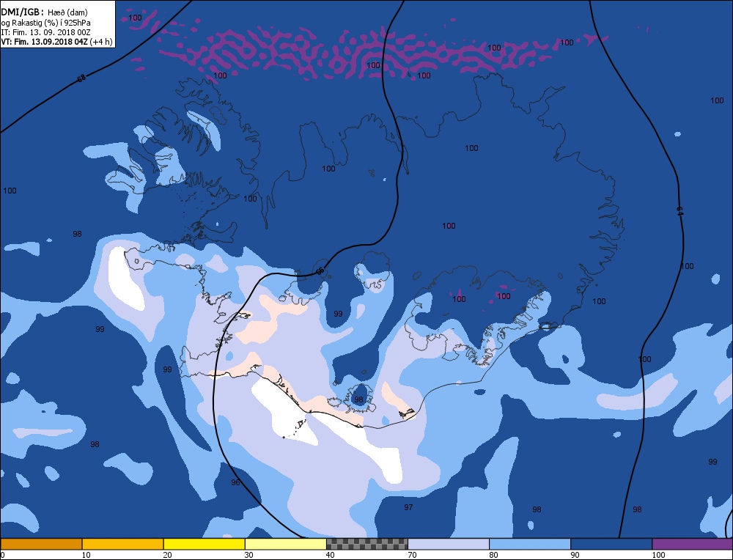Click the 'og Rakastig (%) í 925hPa' line

[45, 23]
